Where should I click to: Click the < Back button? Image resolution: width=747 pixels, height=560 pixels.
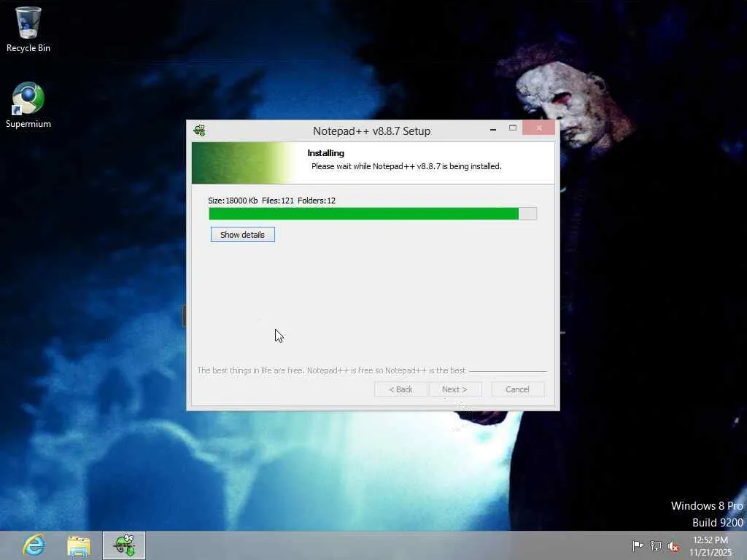pyautogui.click(x=400, y=389)
